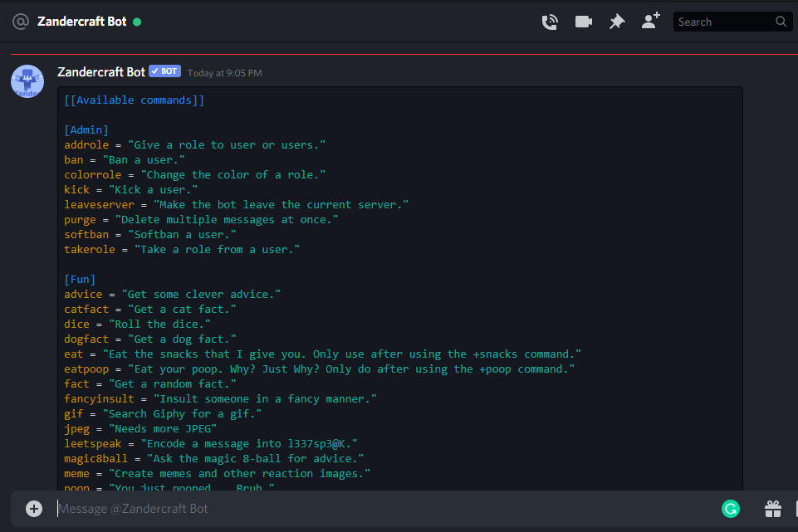Click the gif command line
This screenshot has height=532, width=798.
pos(163,414)
